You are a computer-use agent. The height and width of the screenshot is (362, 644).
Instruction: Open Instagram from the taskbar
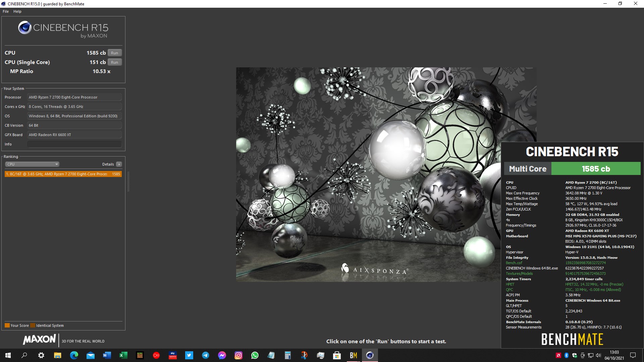point(238,355)
